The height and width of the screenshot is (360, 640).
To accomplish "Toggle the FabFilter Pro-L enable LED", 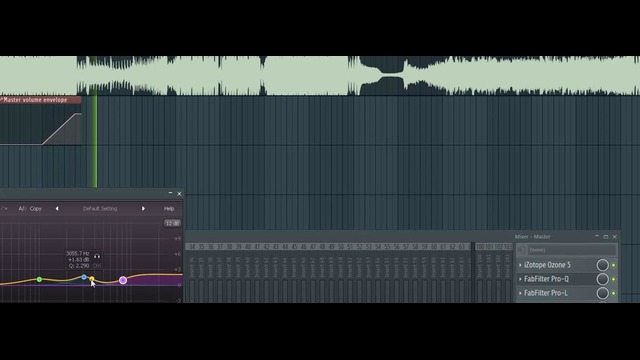I will pos(613,293).
